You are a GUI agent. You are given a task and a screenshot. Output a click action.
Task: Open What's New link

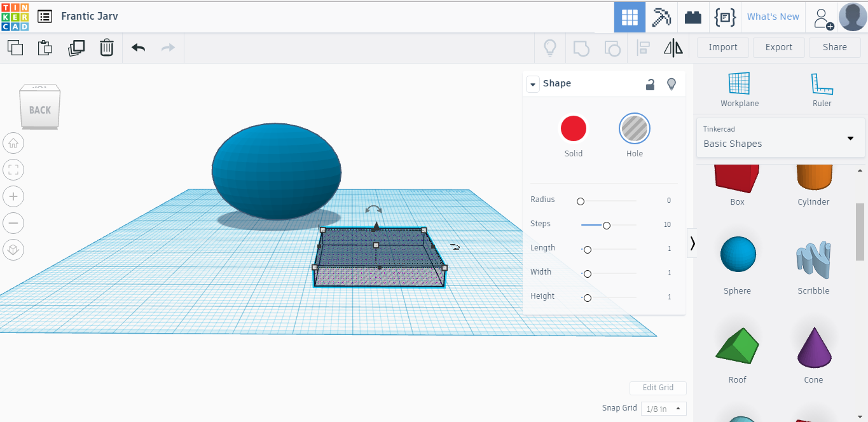773,17
